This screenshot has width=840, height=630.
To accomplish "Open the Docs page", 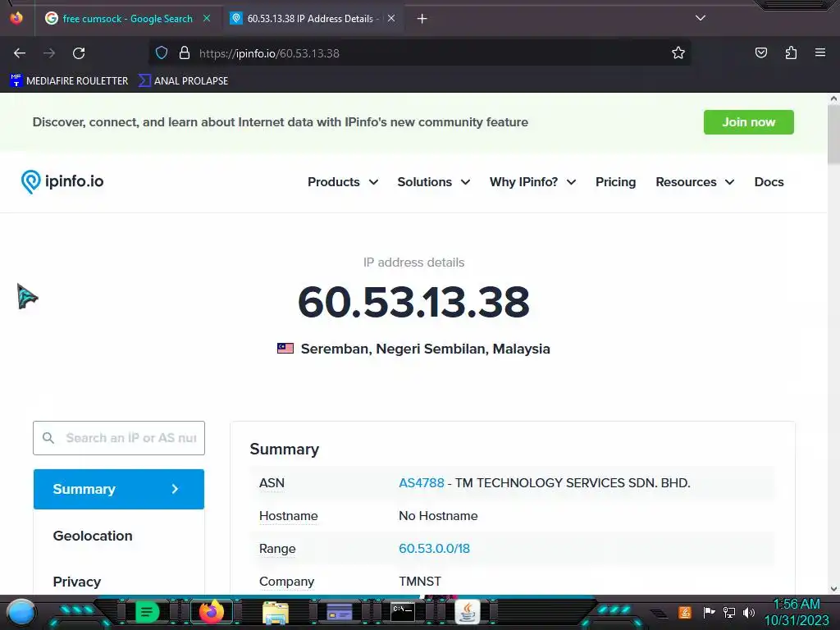I will click(769, 182).
